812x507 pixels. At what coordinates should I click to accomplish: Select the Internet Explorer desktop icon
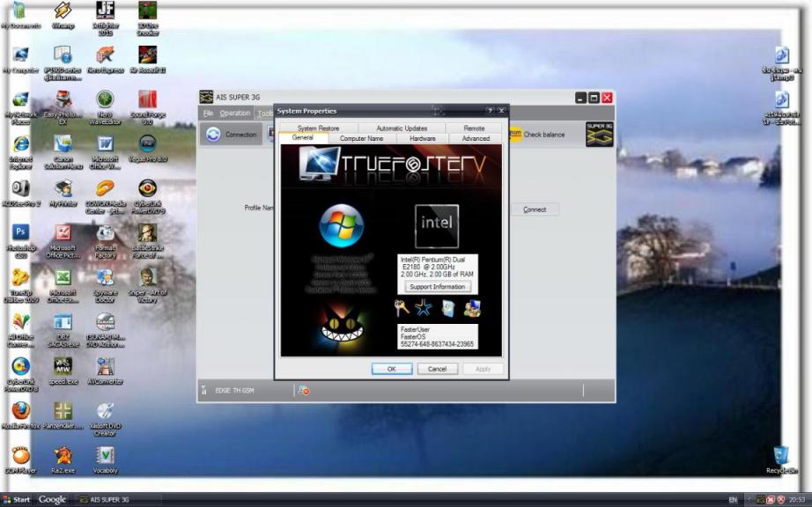pos(21,152)
